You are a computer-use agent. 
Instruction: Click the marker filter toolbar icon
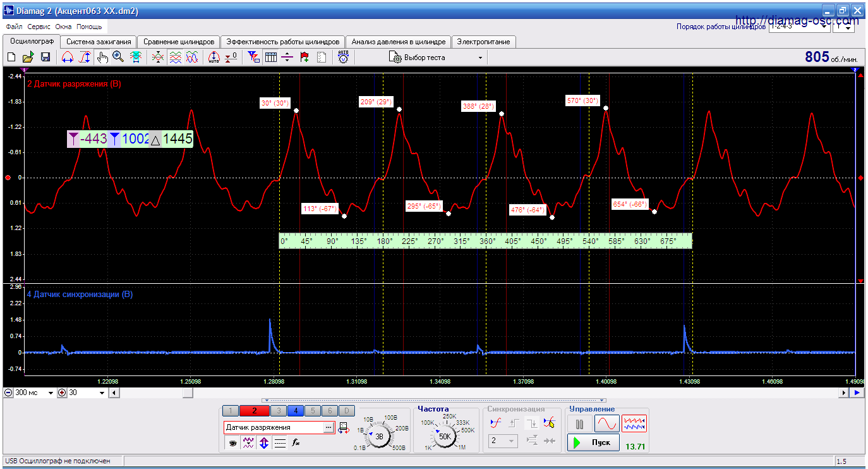[253, 58]
